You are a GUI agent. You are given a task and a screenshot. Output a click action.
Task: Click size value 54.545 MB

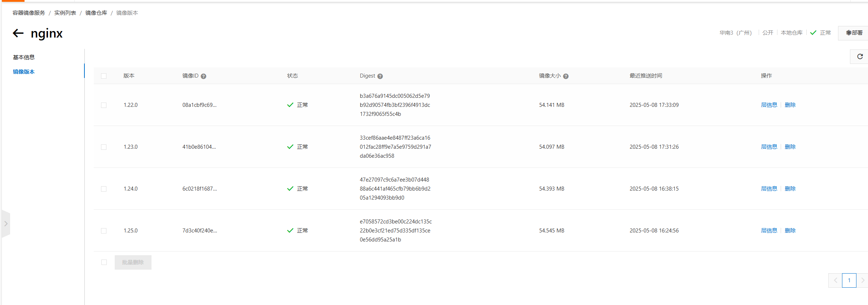tap(552, 231)
